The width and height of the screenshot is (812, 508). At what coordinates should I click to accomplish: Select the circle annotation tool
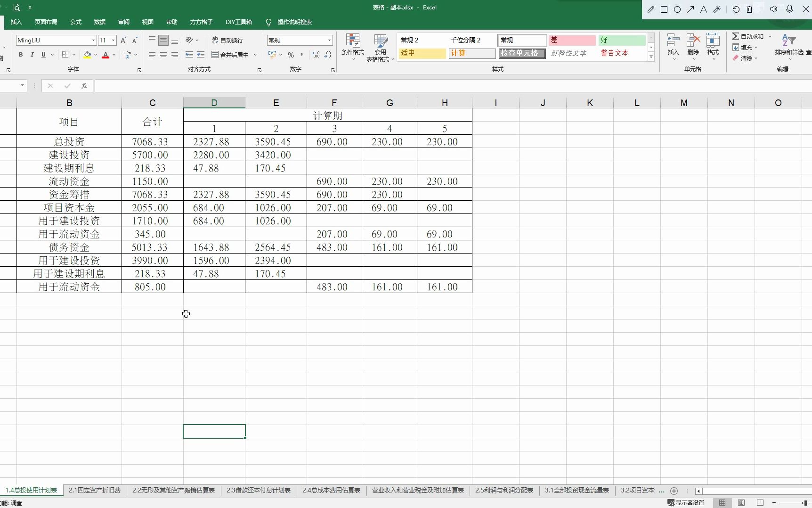[x=677, y=9]
